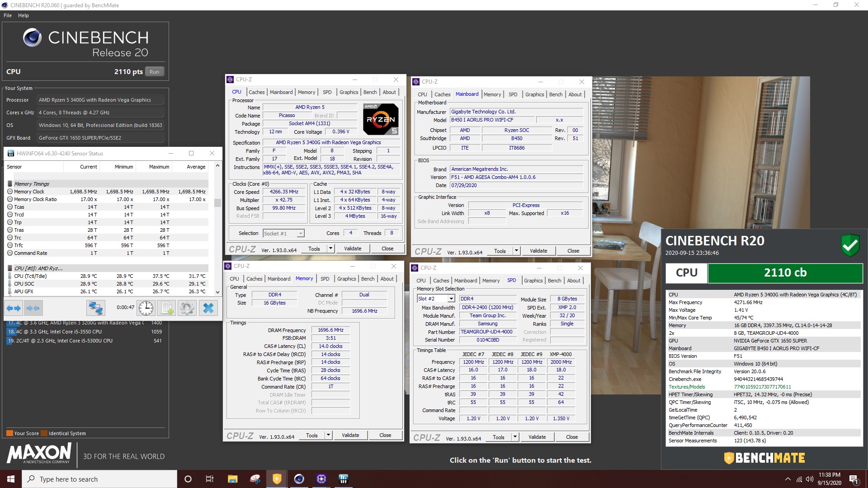Click the HWiNFO vertical scrollbar thumb
Screen dimensions: 868x488
217,203
